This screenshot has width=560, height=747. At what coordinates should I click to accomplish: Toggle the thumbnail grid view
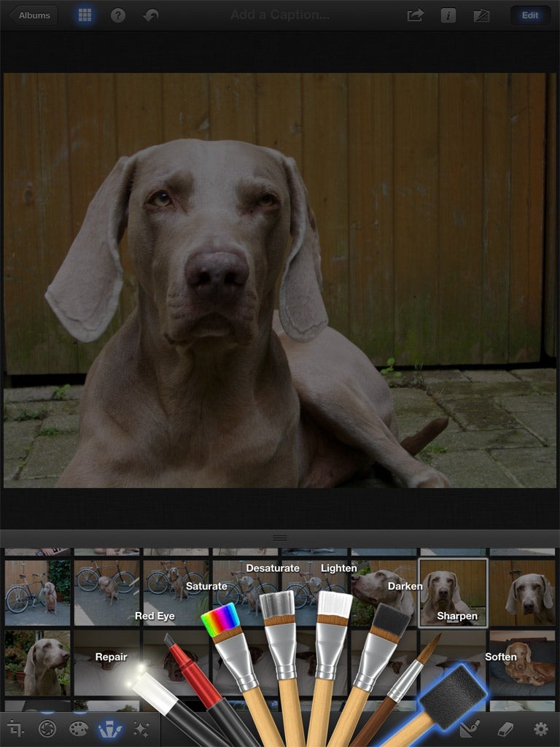click(x=85, y=15)
